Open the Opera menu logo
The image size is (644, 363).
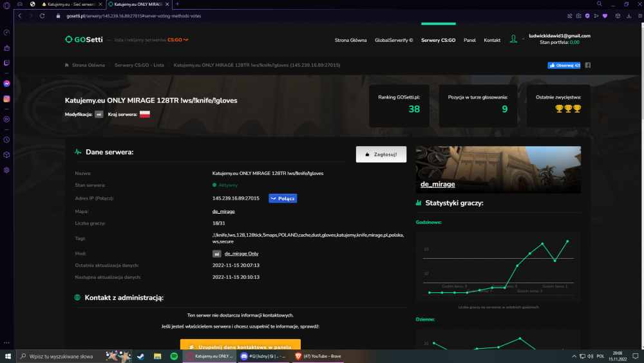pos(6,5)
